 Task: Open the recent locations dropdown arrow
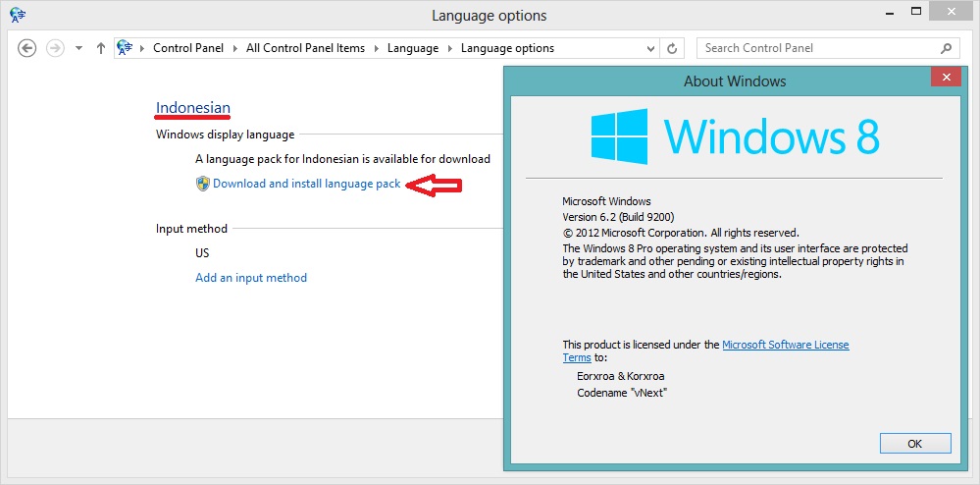point(78,48)
